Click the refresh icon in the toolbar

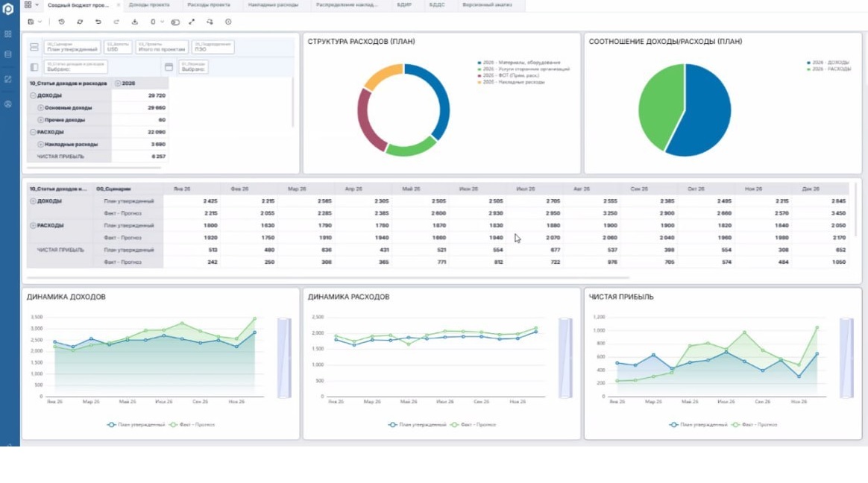(x=80, y=22)
